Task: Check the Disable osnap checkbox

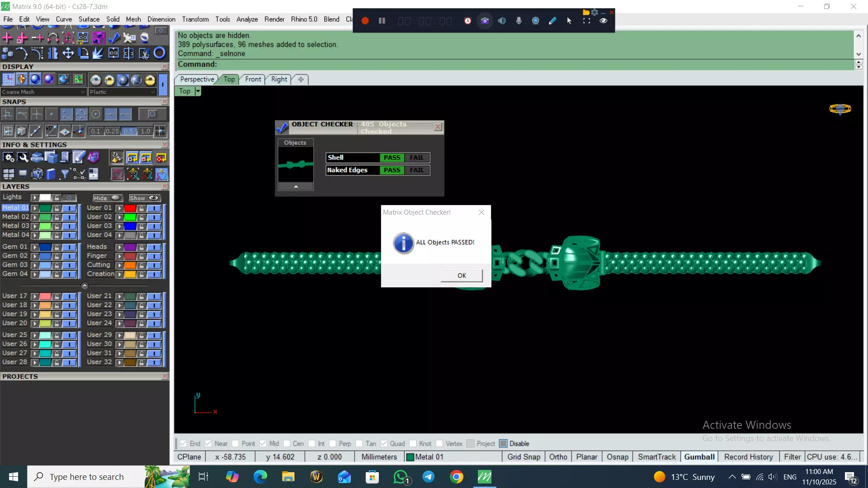Action: tap(503, 444)
